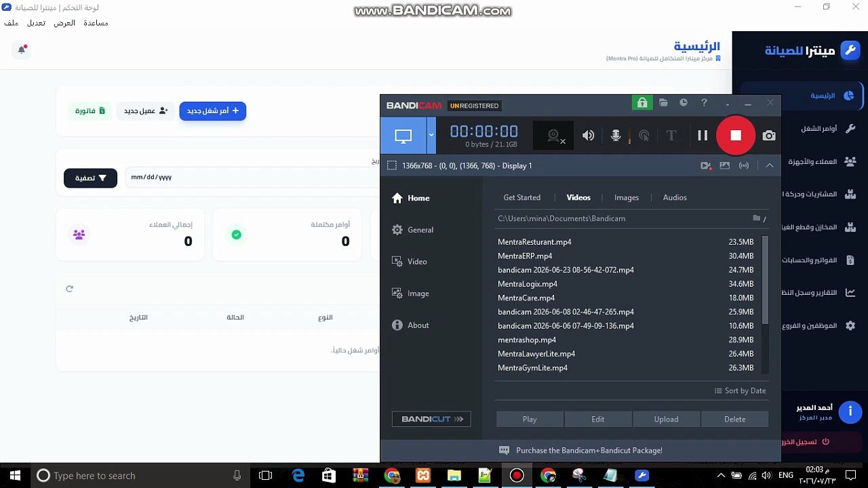Take a screenshot with Bandicam's camera icon
868x488 pixels.
point(769,136)
